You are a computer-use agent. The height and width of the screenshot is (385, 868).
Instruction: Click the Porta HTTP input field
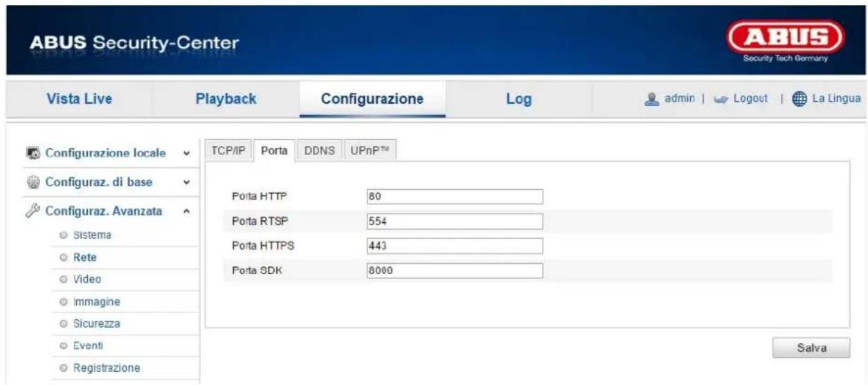454,197
